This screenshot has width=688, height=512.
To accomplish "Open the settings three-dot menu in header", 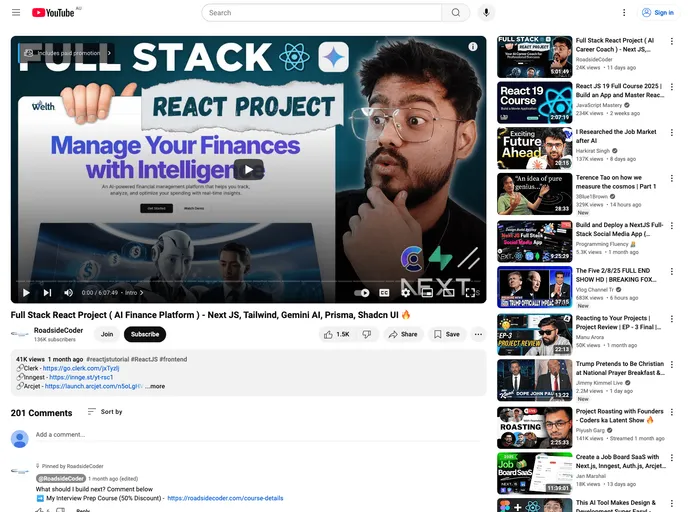I will point(624,13).
